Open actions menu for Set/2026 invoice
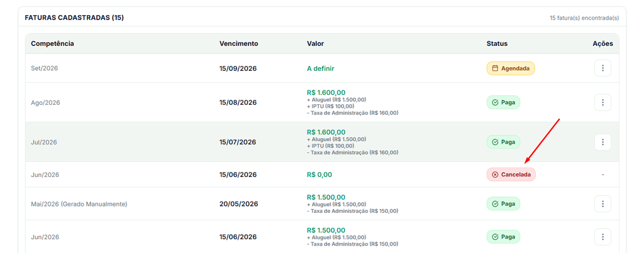The width and height of the screenshot is (644, 253). coord(602,68)
